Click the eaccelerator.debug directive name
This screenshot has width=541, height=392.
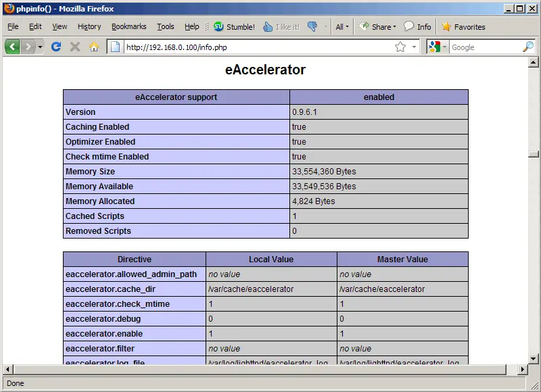coord(103,318)
